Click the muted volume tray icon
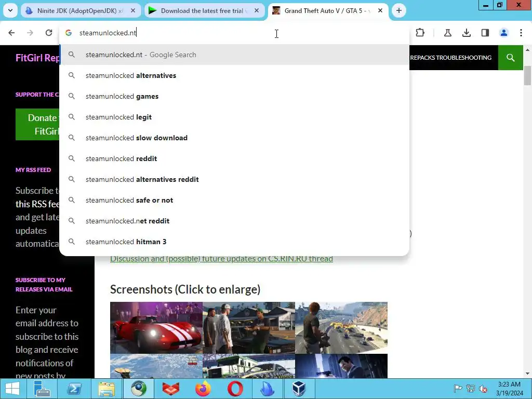This screenshot has width=532, height=399. tap(483, 389)
